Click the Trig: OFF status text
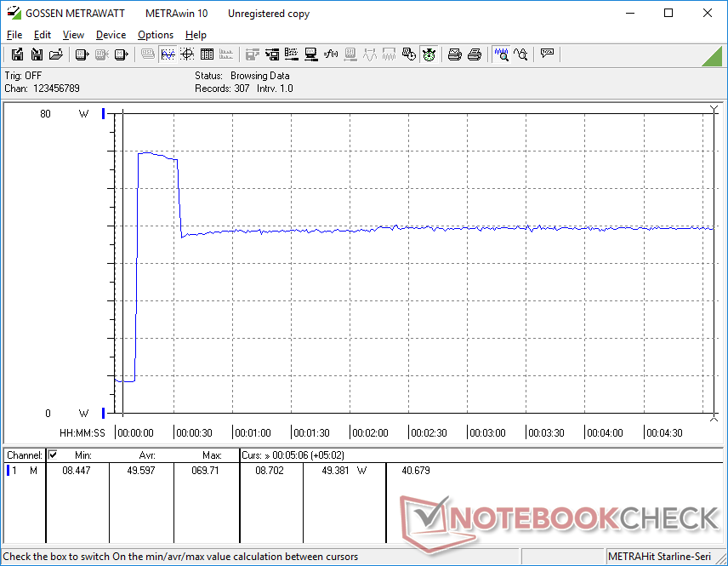Image resolution: width=728 pixels, height=566 pixels. (23, 75)
